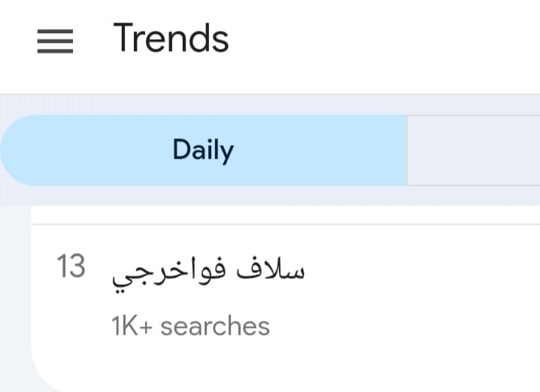Click the 1K+ searches label
Viewport: 540px width, 392px height.
coord(190,327)
